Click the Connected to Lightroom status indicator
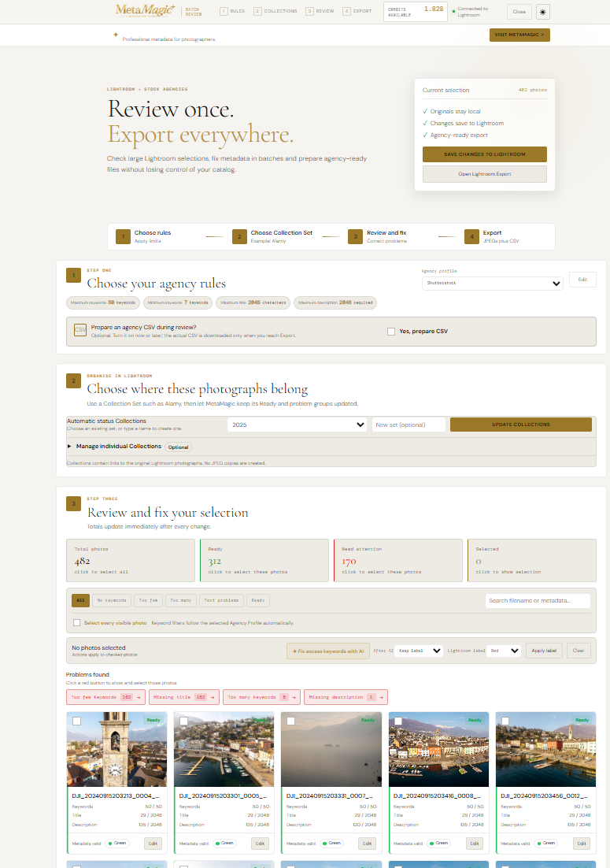Screen dimensions: 610x868 pyautogui.click(x=470, y=12)
